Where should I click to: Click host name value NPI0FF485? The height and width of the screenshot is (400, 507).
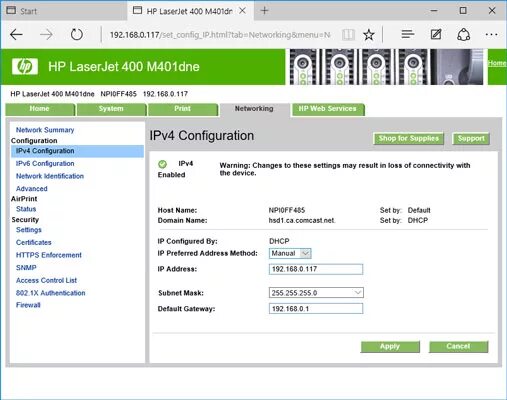(x=287, y=210)
